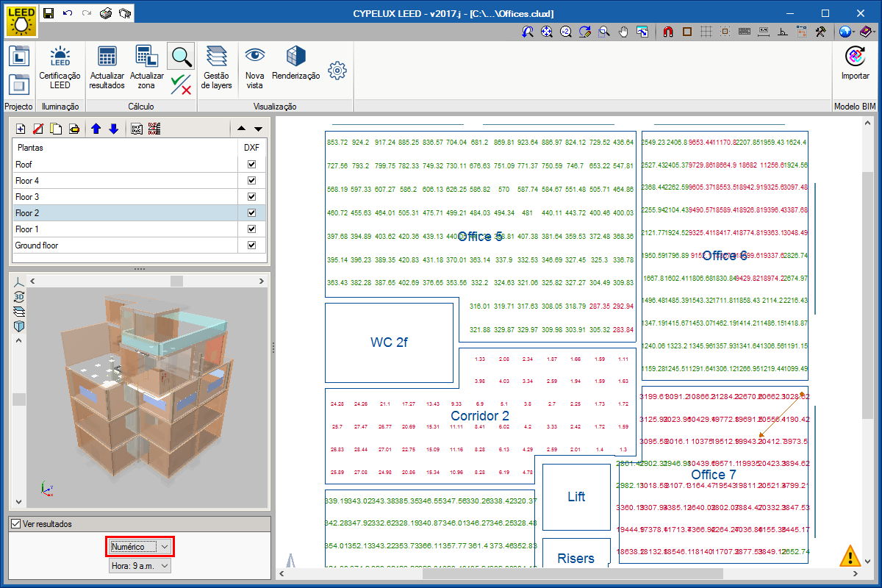Click the x2 zoom icon

coord(566,32)
